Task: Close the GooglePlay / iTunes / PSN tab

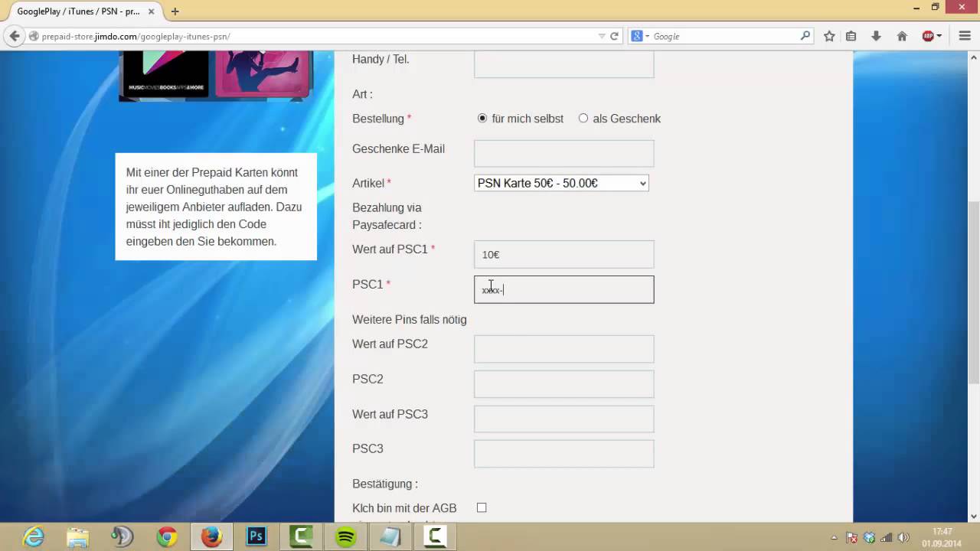Action: [151, 11]
